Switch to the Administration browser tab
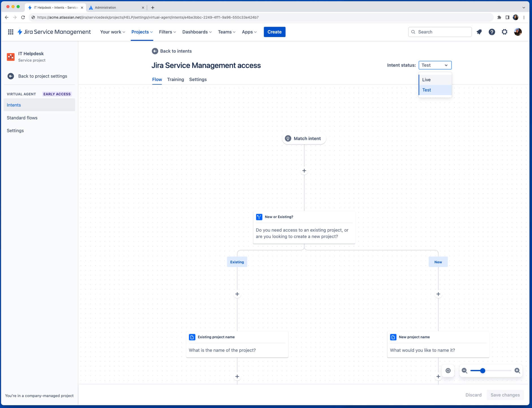Screen dimensions: 532x408 point(113,7)
